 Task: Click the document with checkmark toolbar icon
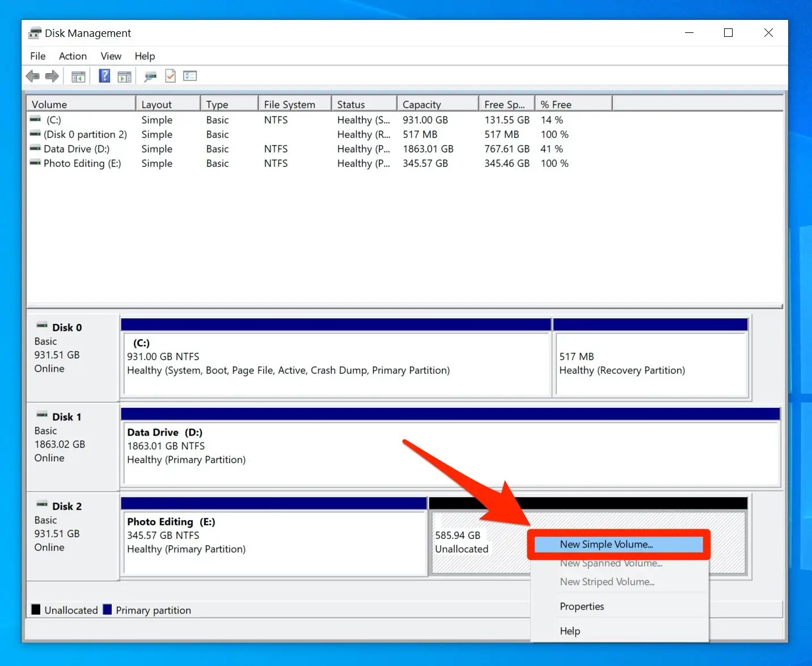[x=170, y=76]
